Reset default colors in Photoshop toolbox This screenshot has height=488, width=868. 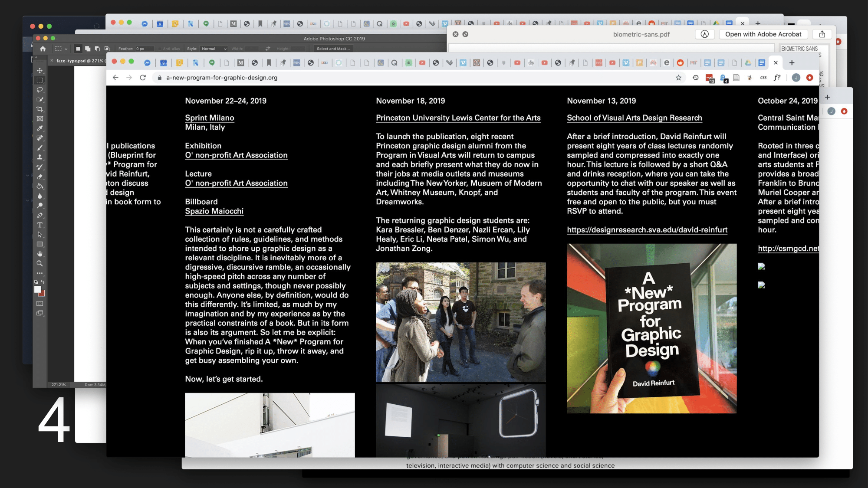coord(36,282)
